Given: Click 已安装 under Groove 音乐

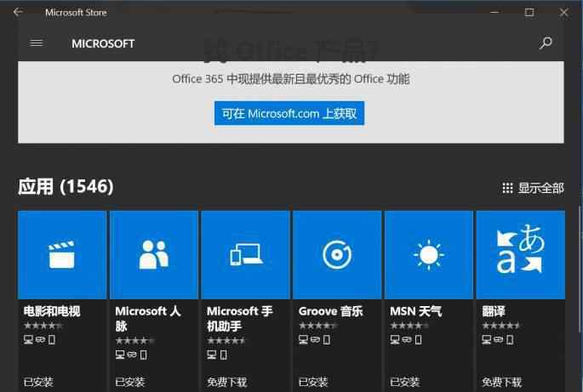Looking at the screenshot, I should coord(313,382).
